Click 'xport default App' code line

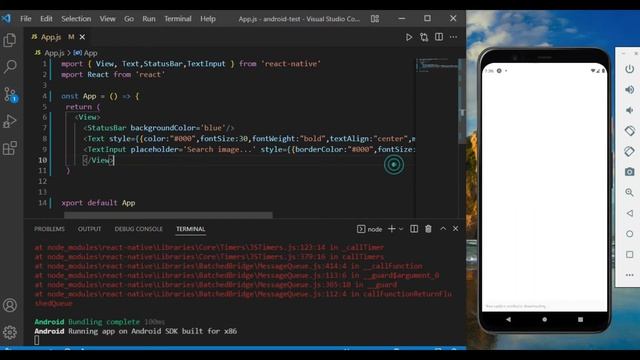click(x=98, y=203)
